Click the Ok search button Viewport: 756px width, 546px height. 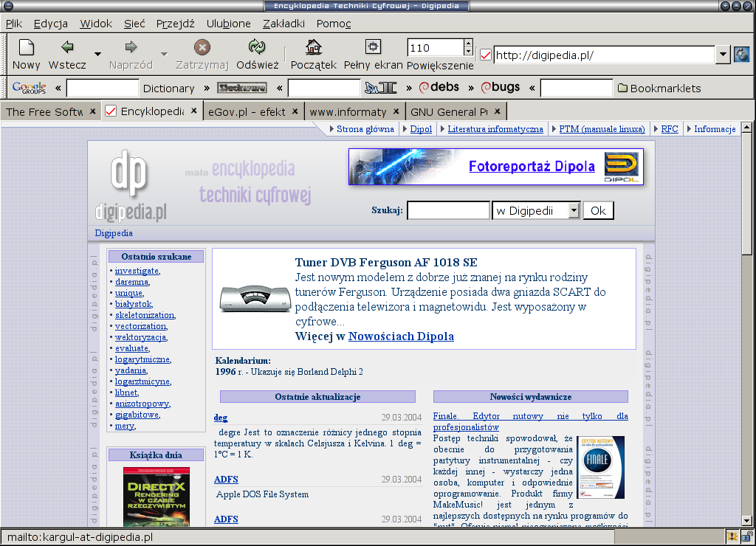[598, 210]
